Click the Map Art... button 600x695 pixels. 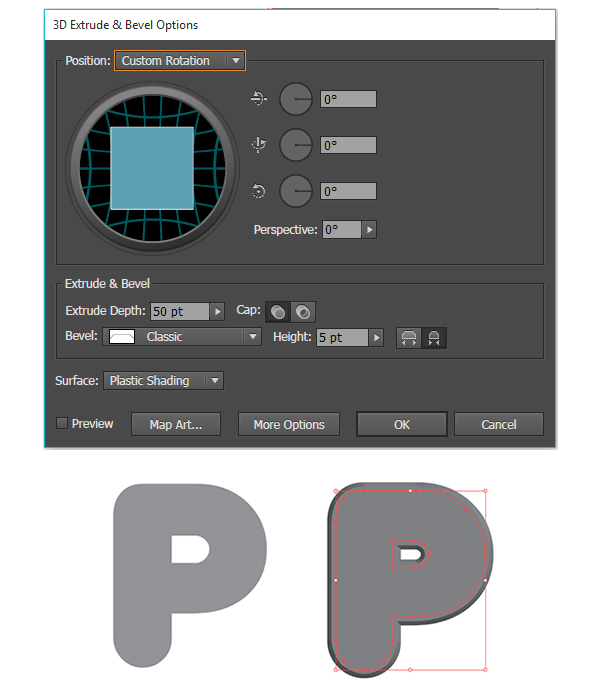(x=176, y=424)
